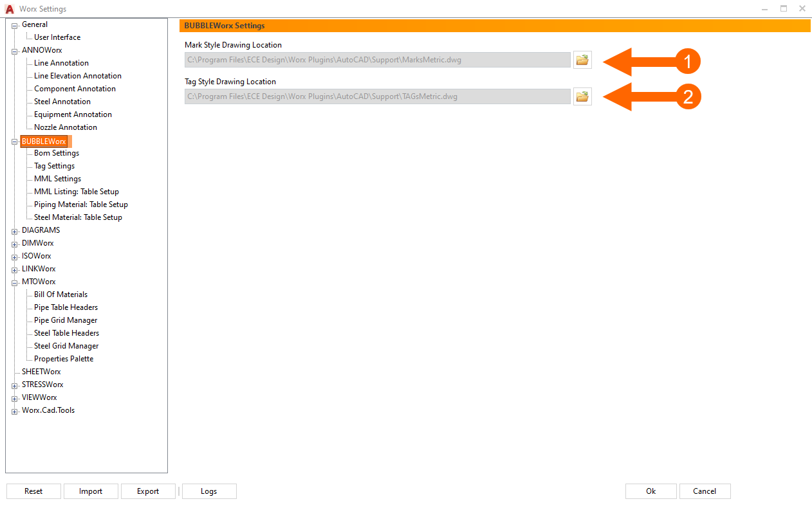Select the General node label

35,24
